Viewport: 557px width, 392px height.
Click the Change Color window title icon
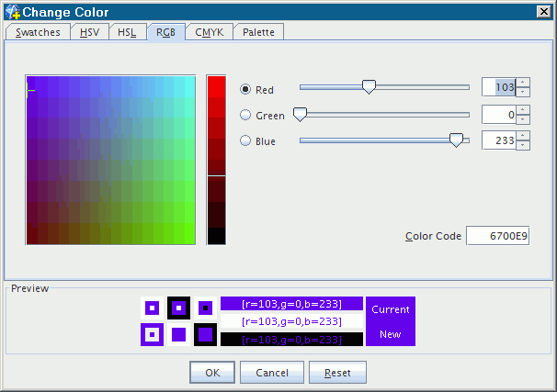12,12
